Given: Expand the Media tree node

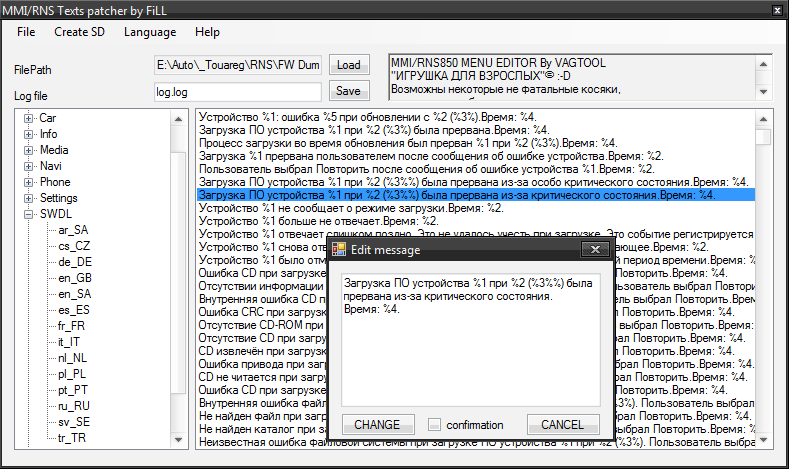Looking at the screenshot, I should [29, 150].
